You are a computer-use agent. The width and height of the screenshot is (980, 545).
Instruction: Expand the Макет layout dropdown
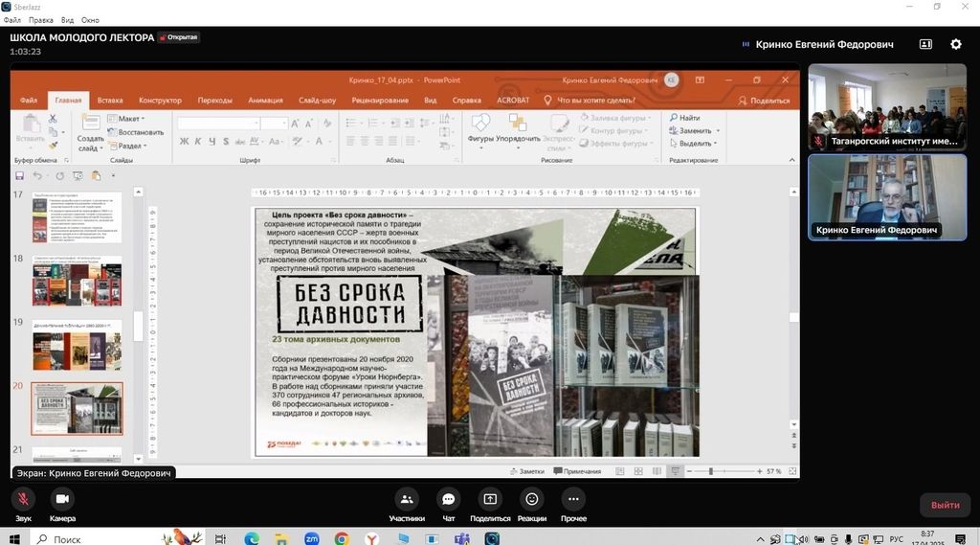125,119
